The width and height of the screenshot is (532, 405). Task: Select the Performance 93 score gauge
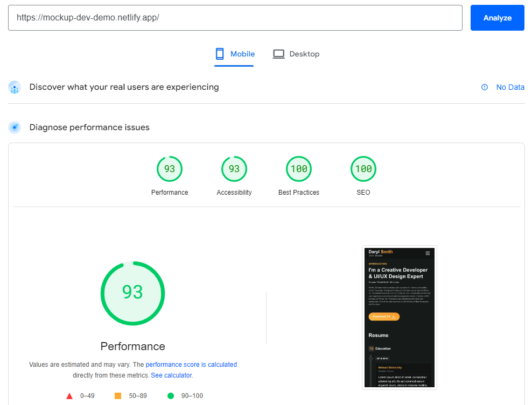pos(170,169)
